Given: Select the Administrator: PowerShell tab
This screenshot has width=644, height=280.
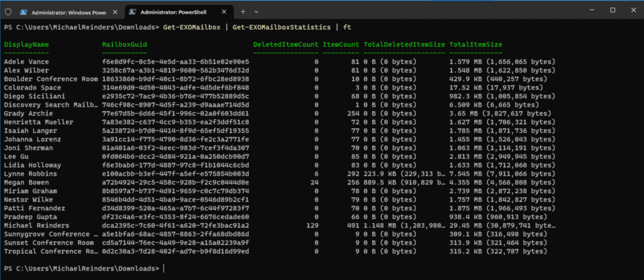Looking at the screenshot, I should [178, 12].
